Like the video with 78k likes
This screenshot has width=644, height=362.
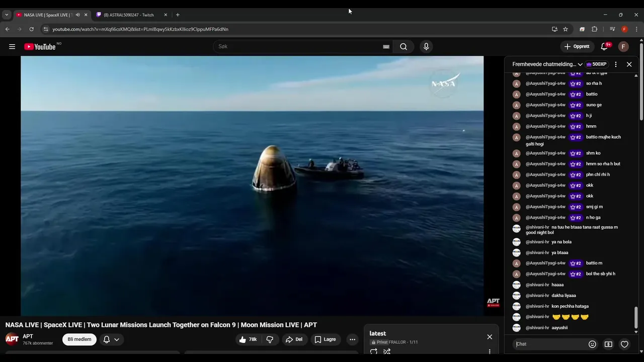point(248,339)
